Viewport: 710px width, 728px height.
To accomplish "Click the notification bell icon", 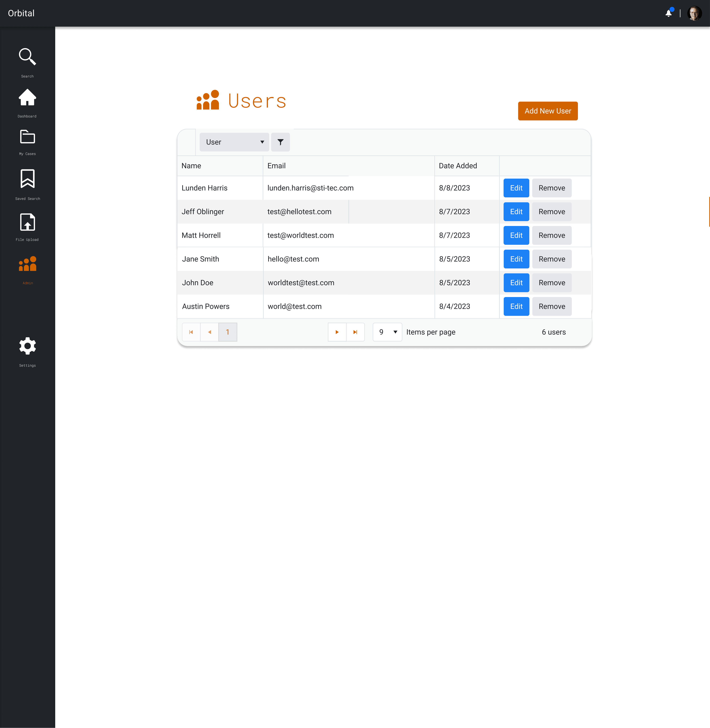I will point(668,14).
